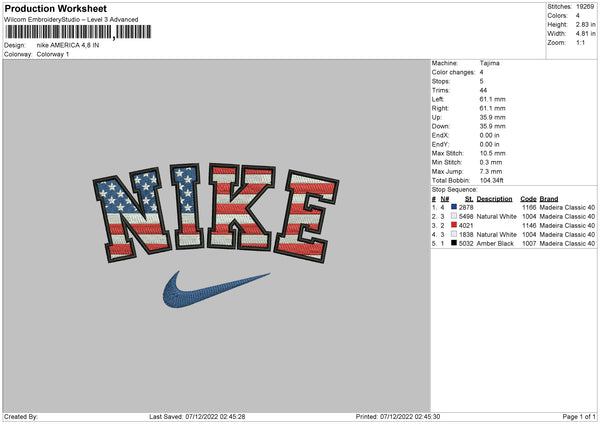600x424 pixels.
Task: Click the blue thread color swatch in stop 1
Action: click(454, 207)
